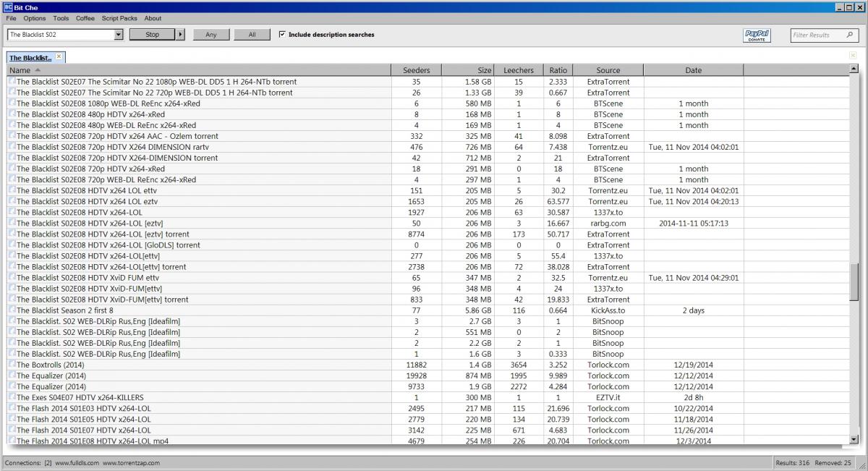Select The Blacklist S02E08 HDTV x264-LOL 1337x.to row
Image resolution: width=868 pixels, height=471 pixels.
428,213
